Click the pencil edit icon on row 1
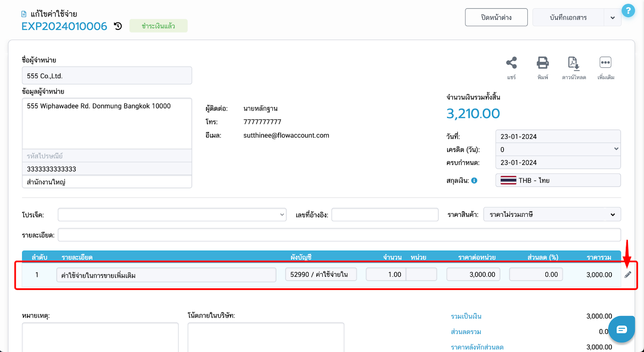 click(x=628, y=275)
